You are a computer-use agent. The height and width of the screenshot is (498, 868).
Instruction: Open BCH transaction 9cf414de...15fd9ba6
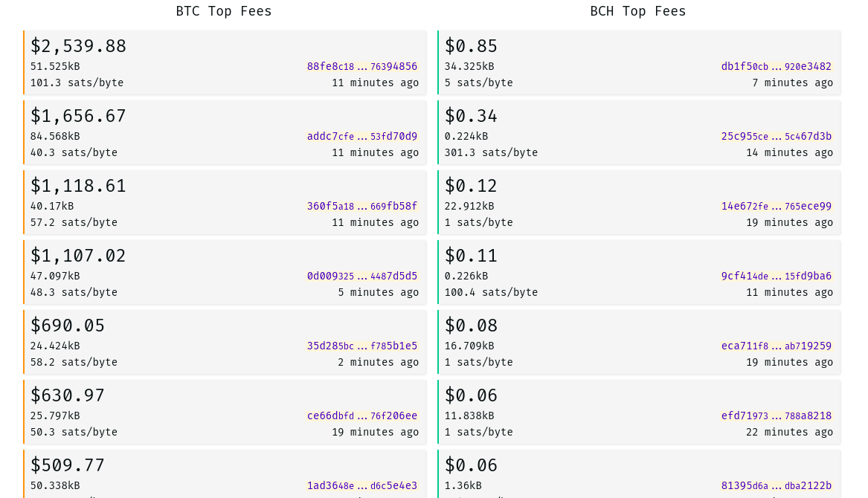pos(776,276)
